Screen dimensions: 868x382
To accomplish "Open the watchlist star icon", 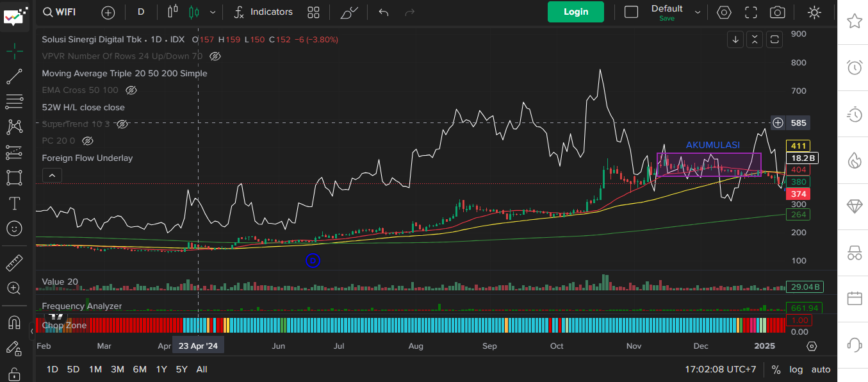I will click(x=854, y=21).
